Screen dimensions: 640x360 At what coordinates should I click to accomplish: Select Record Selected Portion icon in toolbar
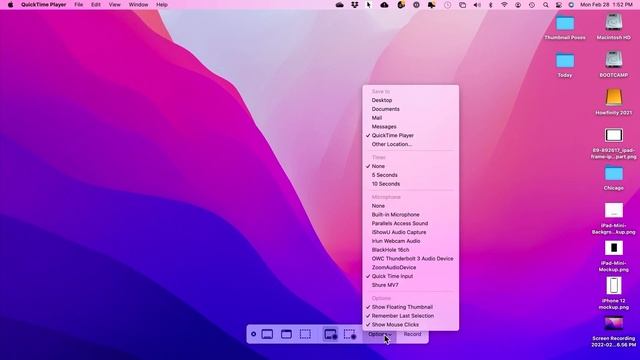[350, 334]
